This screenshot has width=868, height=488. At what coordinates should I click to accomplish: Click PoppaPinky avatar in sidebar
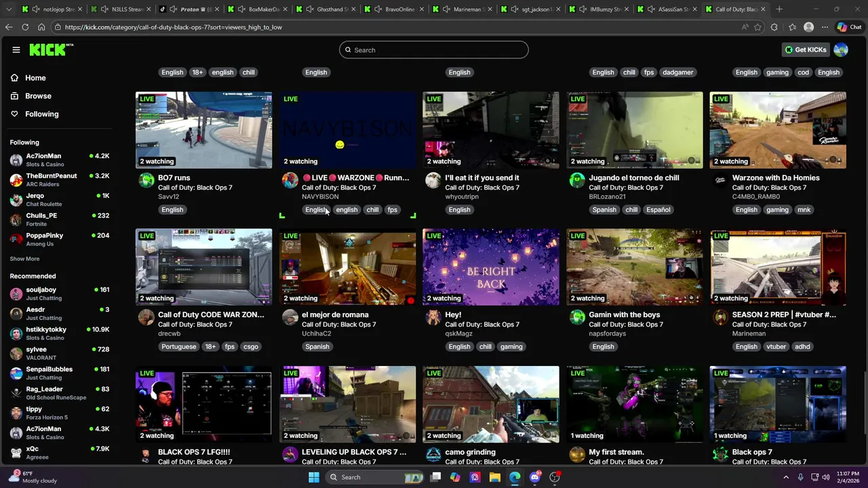pyautogui.click(x=16, y=239)
